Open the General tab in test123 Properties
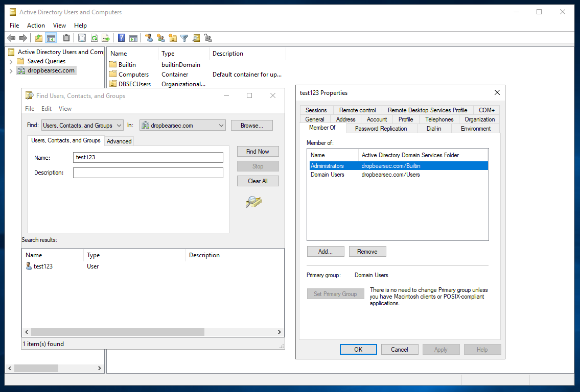This screenshot has height=392, width=580. (315, 119)
